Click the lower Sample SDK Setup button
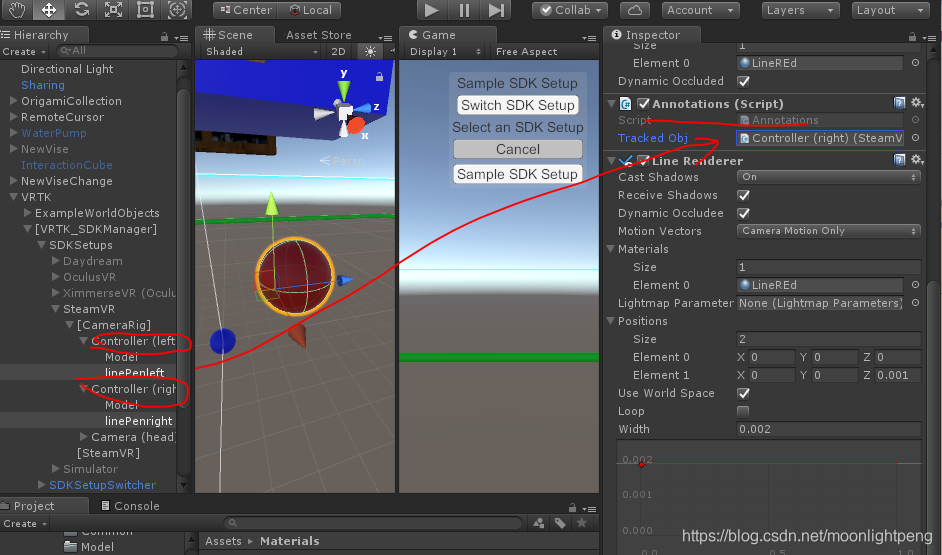 click(518, 174)
